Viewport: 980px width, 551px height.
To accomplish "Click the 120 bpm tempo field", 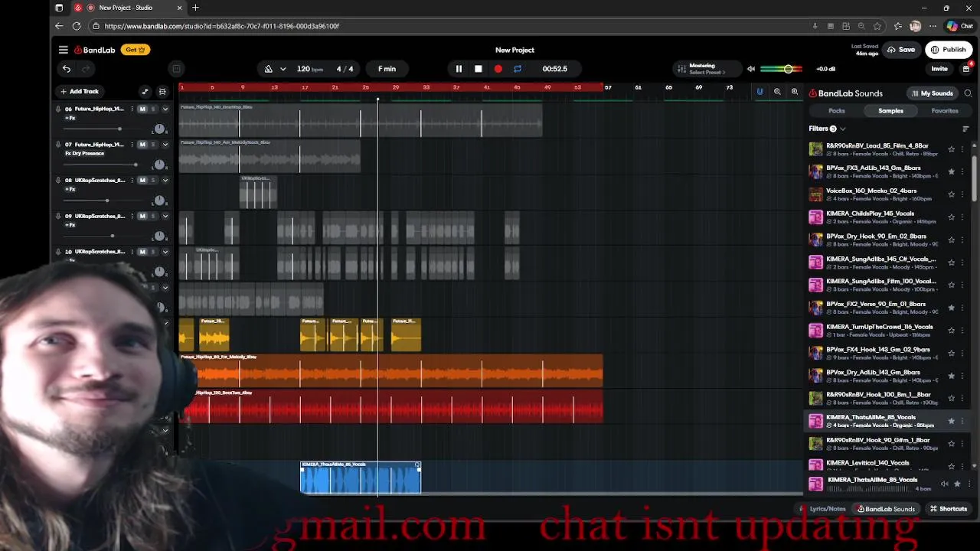I will (x=309, y=69).
